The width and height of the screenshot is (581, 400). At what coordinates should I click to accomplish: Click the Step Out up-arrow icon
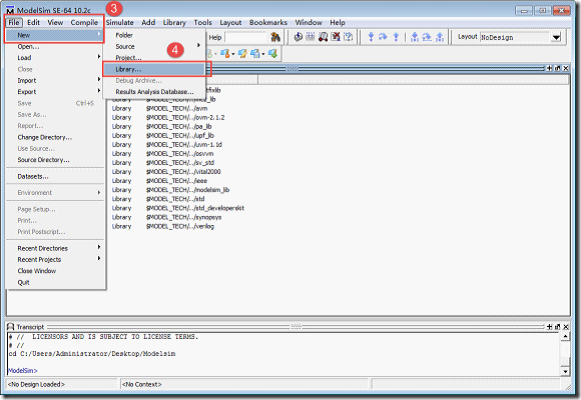pos(396,37)
